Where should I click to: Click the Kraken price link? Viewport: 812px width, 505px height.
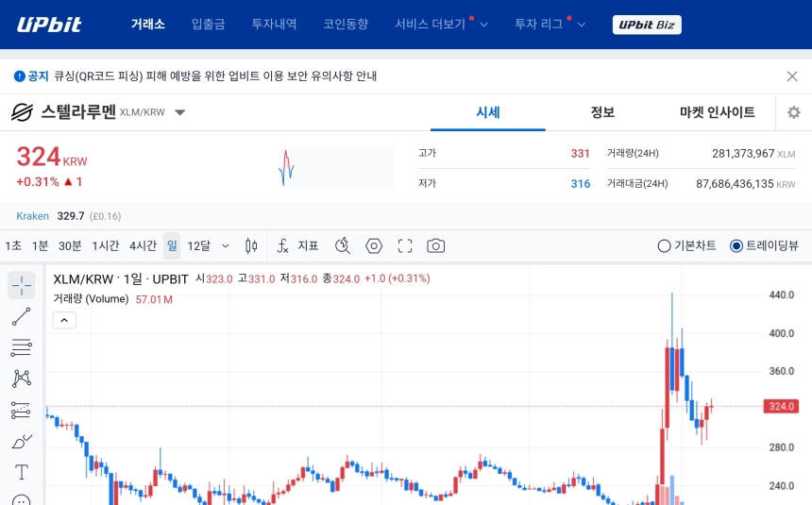click(x=33, y=216)
